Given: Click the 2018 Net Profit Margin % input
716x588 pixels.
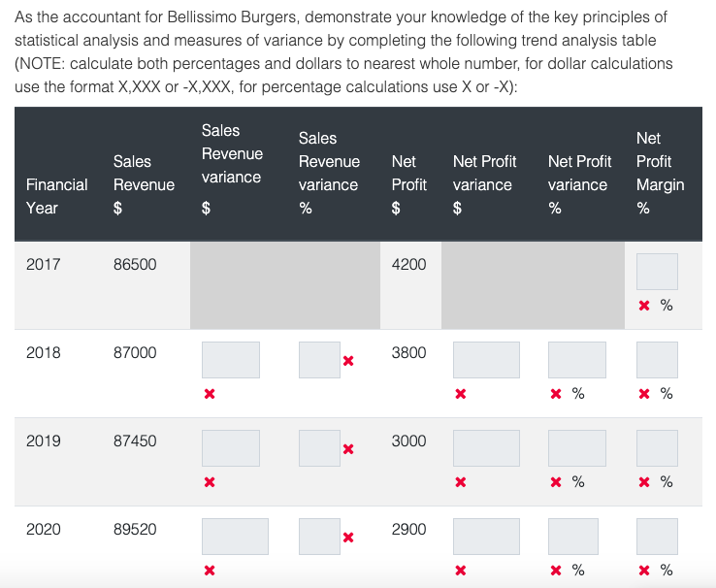Looking at the screenshot, I should pos(657,360).
